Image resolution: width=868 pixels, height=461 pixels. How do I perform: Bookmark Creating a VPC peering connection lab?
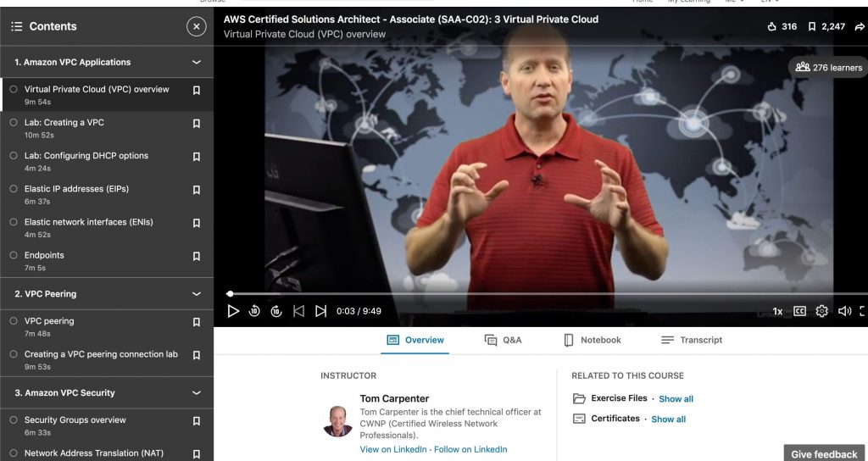click(196, 355)
